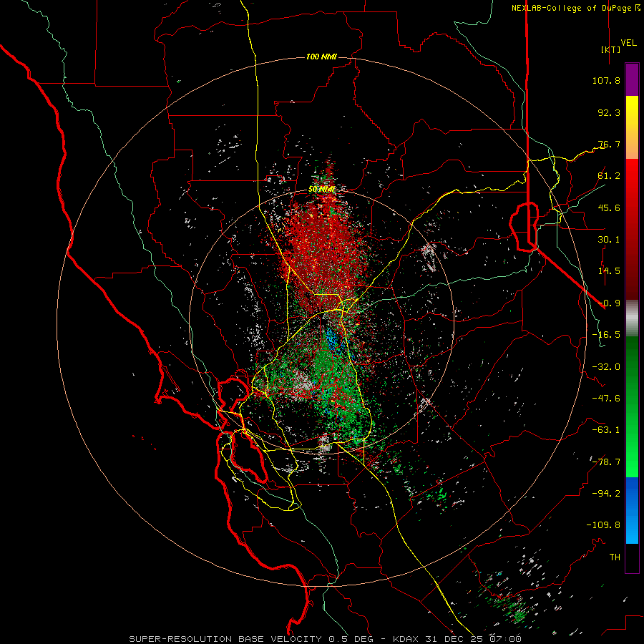The width and height of the screenshot is (644, 644).
Task: Select the -109.8 velocity scale value
Action: pyautogui.click(x=603, y=525)
